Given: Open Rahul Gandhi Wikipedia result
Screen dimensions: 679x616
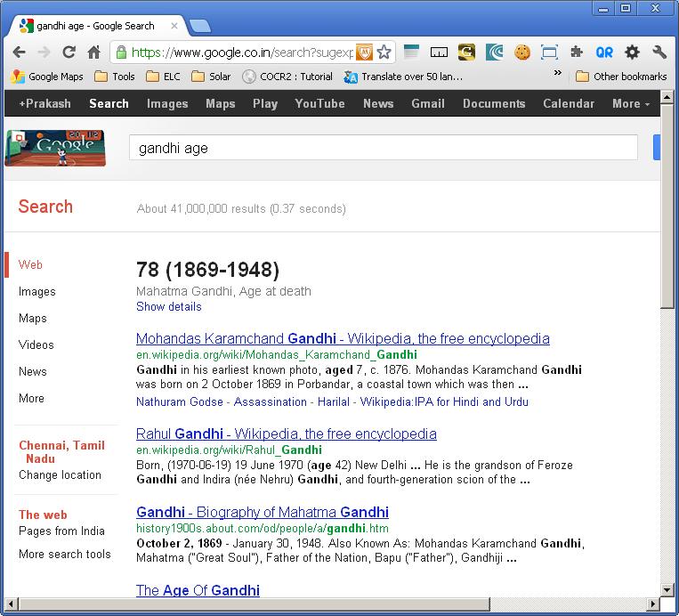Looking at the screenshot, I should [287, 434].
